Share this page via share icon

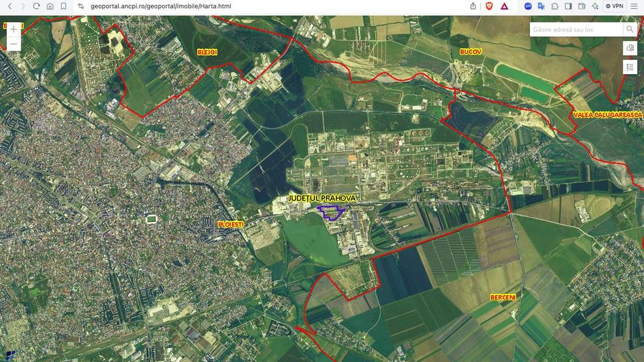(x=473, y=6)
